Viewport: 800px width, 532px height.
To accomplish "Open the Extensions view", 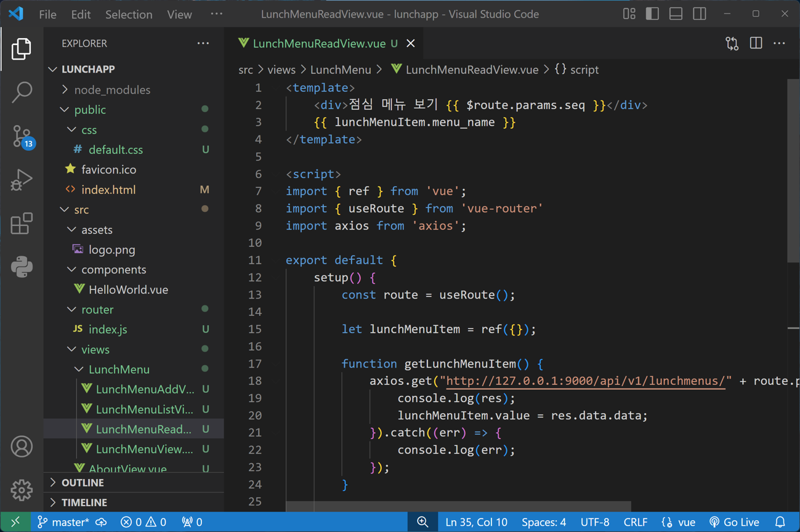I will coord(22,224).
